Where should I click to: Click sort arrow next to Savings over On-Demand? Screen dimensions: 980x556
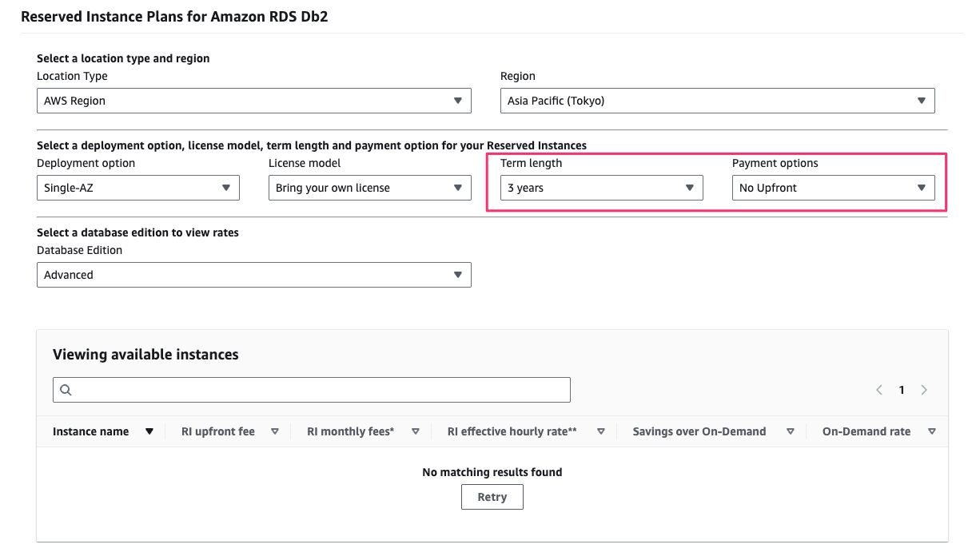[x=790, y=431]
